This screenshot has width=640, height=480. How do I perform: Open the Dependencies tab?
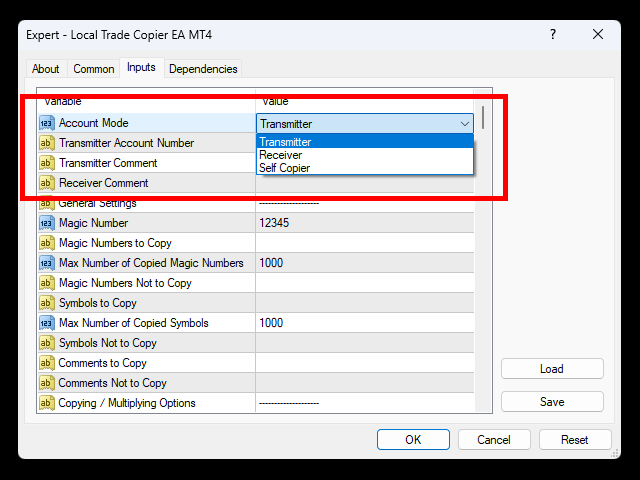pyautogui.click(x=203, y=69)
